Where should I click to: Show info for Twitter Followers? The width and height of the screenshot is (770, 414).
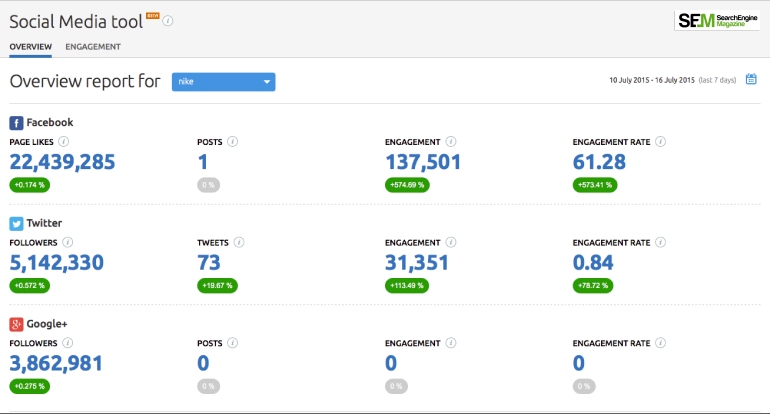(68, 242)
